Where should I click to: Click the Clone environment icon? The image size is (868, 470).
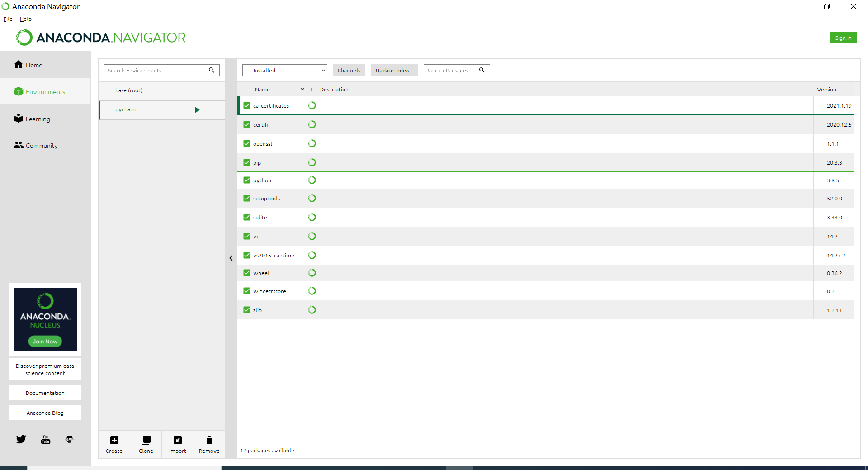146,440
